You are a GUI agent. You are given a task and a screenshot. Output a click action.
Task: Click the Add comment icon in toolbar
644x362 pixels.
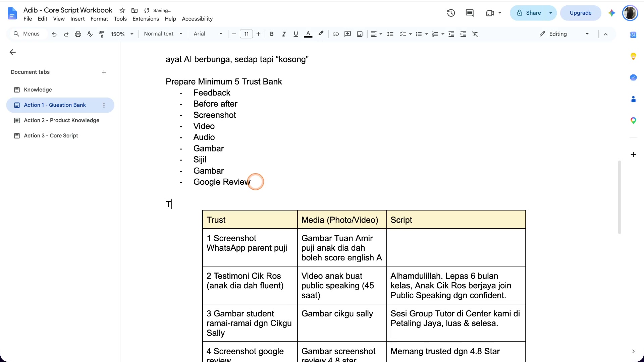click(x=347, y=34)
